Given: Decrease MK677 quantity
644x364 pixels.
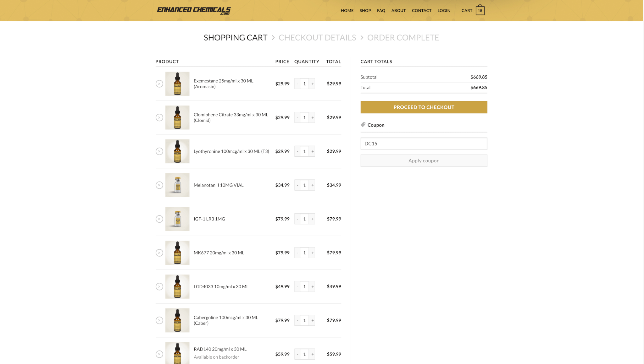Looking at the screenshot, I should coord(297,253).
